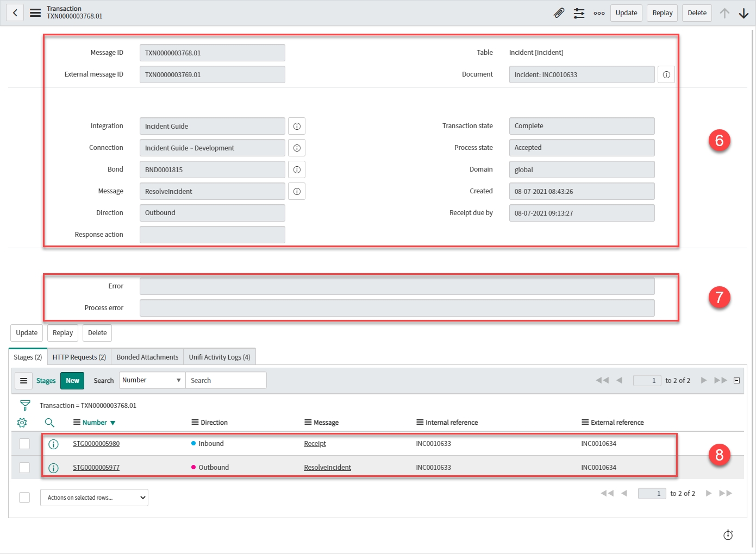Screen dimensions: 756x554
Task: Open the form context menu hamburger
Action: (35, 12)
